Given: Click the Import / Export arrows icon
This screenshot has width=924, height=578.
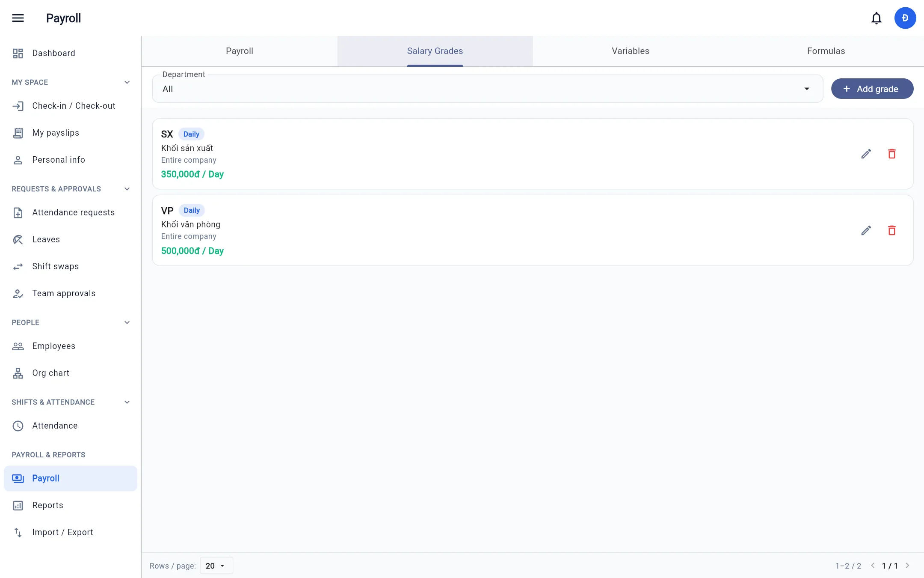Looking at the screenshot, I should click(x=18, y=532).
